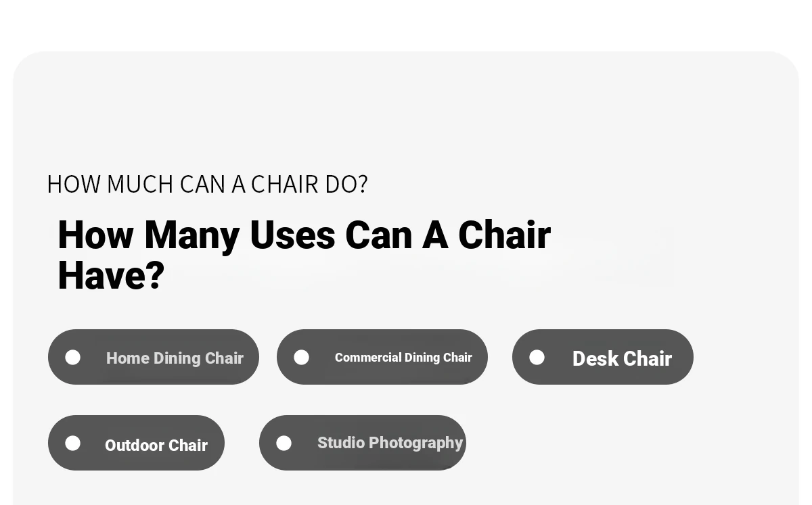Show the Studio Photography use case
Screen dimensions: 812x505
pos(363,443)
